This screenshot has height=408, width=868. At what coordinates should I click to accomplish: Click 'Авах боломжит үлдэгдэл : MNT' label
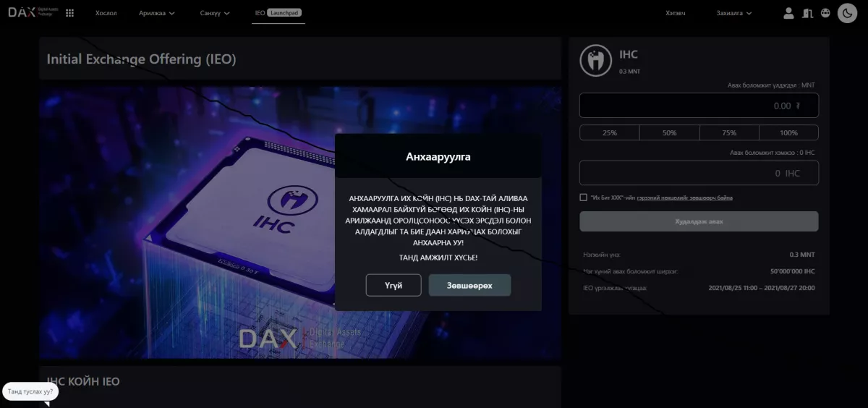[x=771, y=85]
